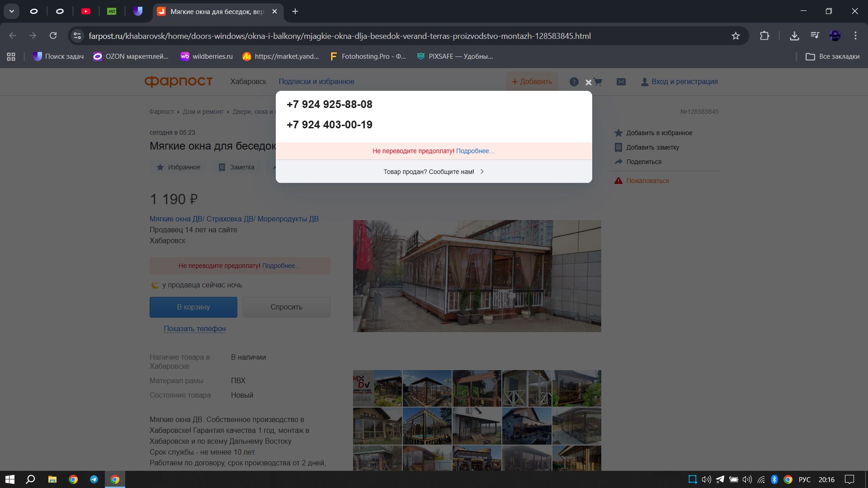Open messages envelope icon

point(621,82)
